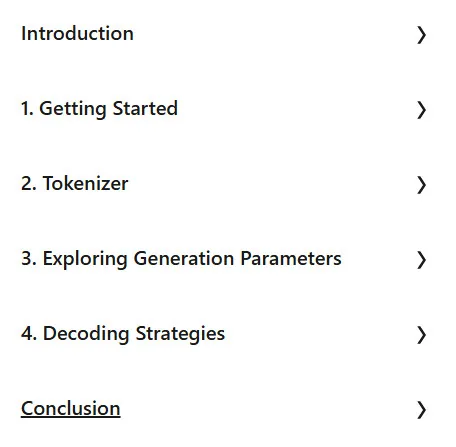Expand the Tokenizer section using its chevron
Screen dimensions: 456x447
click(x=422, y=185)
